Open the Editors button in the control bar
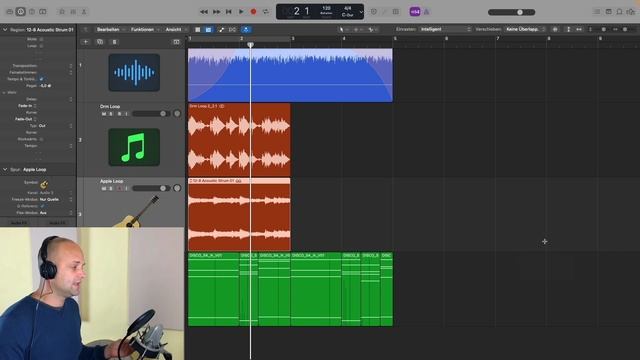 84,12
